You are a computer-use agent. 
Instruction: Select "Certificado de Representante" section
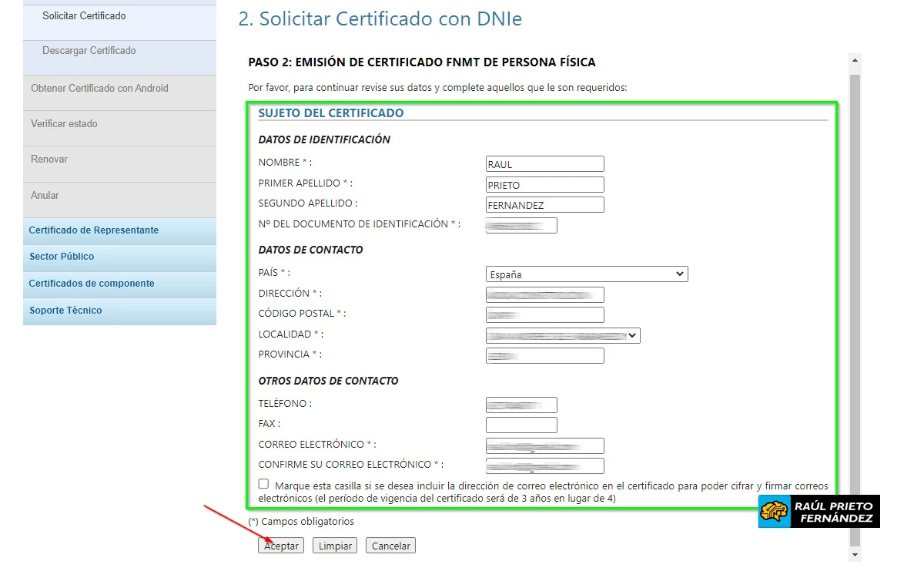pos(93,230)
